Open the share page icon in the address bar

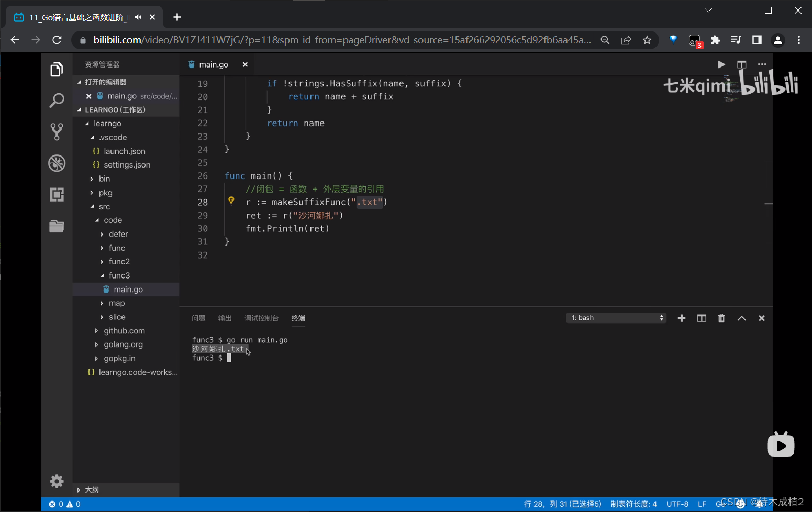(x=626, y=40)
